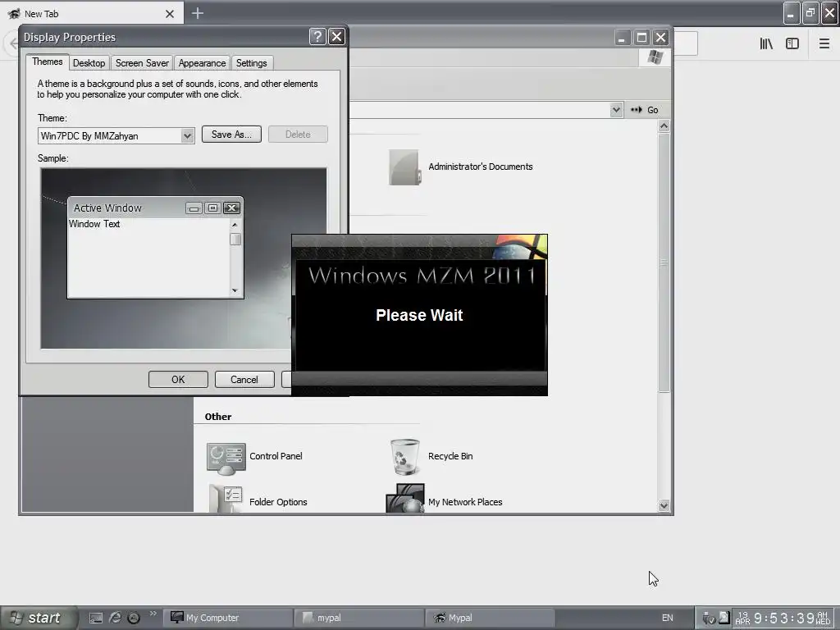Expand the Theme dropdown list
Image resolution: width=840 pixels, height=630 pixels.
point(187,135)
